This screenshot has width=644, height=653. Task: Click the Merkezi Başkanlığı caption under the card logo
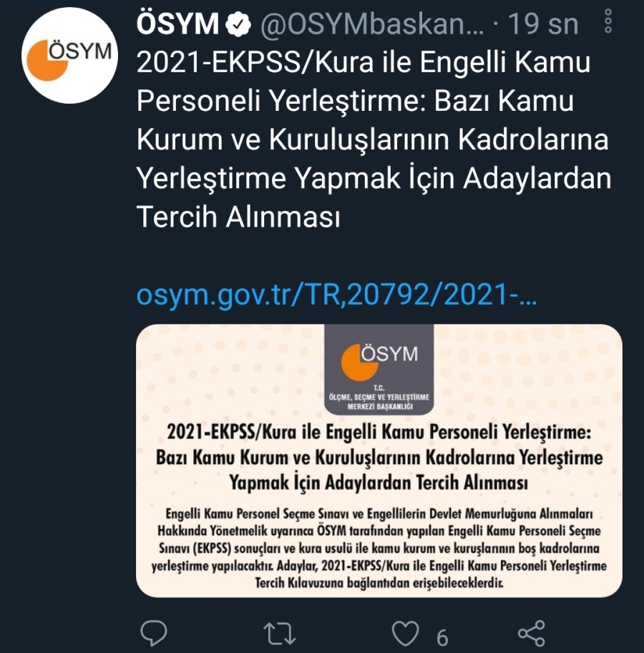click(379, 406)
